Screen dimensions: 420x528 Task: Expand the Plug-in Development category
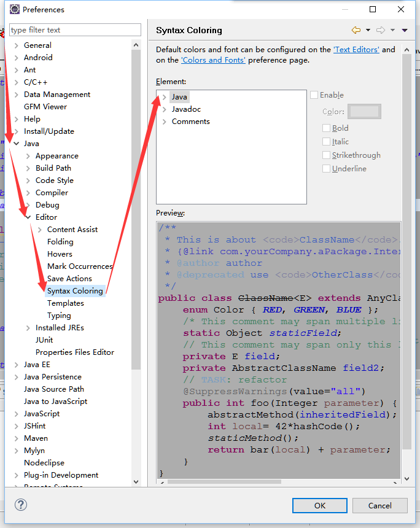tap(16, 475)
